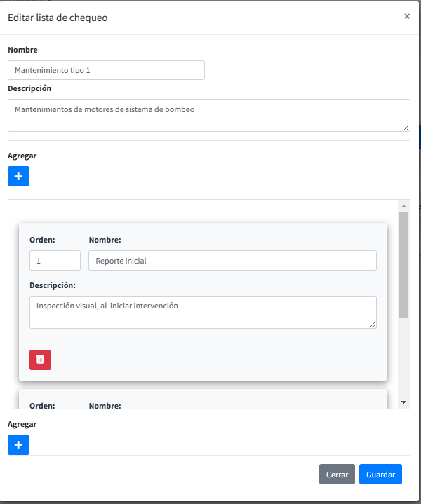Close the Editar lista de chequeo dialog

pos(406,16)
